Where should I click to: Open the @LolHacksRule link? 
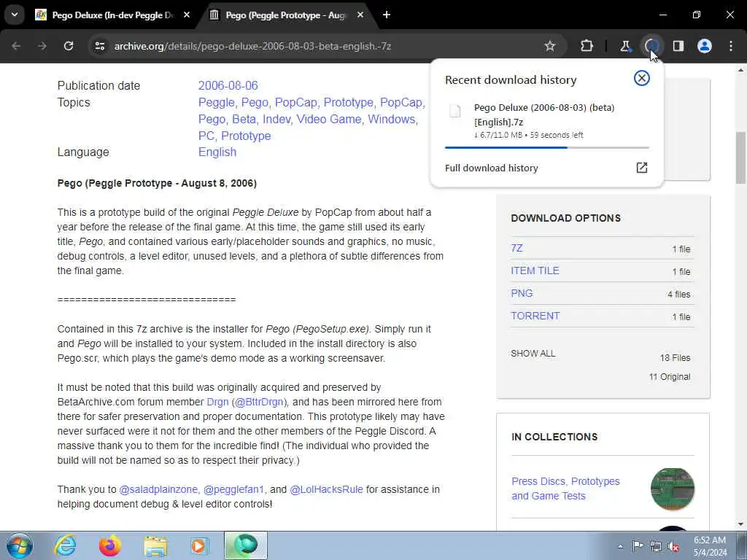click(326, 489)
